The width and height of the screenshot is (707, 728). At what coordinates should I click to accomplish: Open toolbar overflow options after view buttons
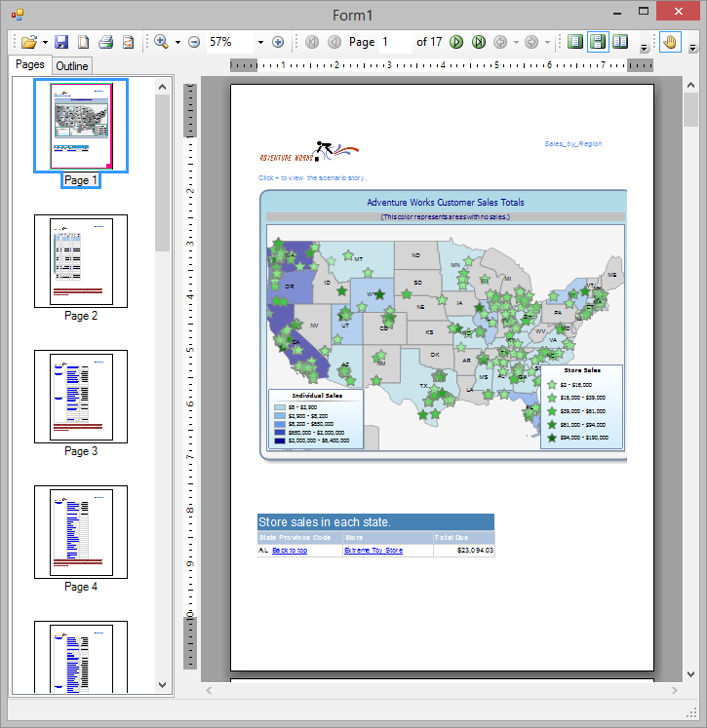coord(644,48)
